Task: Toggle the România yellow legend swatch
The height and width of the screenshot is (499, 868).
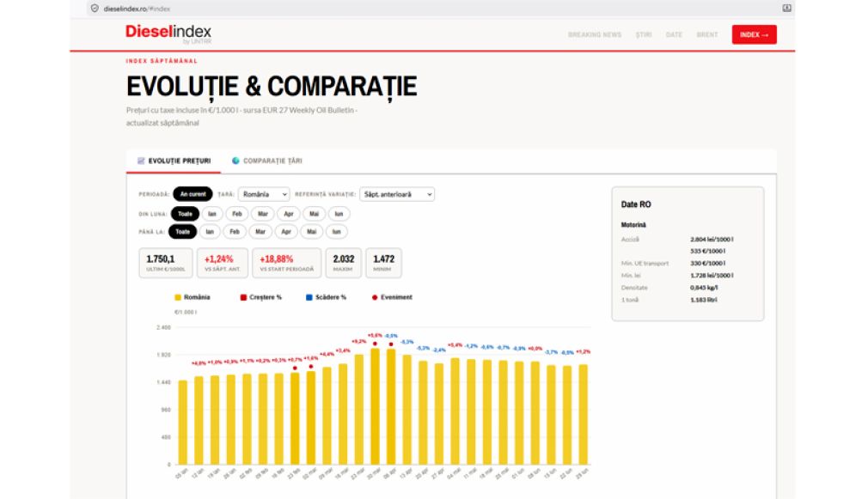Action: pyautogui.click(x=178, y=298)
